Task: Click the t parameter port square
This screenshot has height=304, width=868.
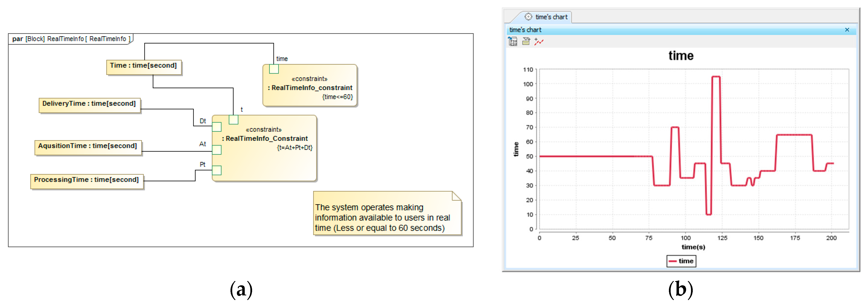Action: tap(233, 119)
